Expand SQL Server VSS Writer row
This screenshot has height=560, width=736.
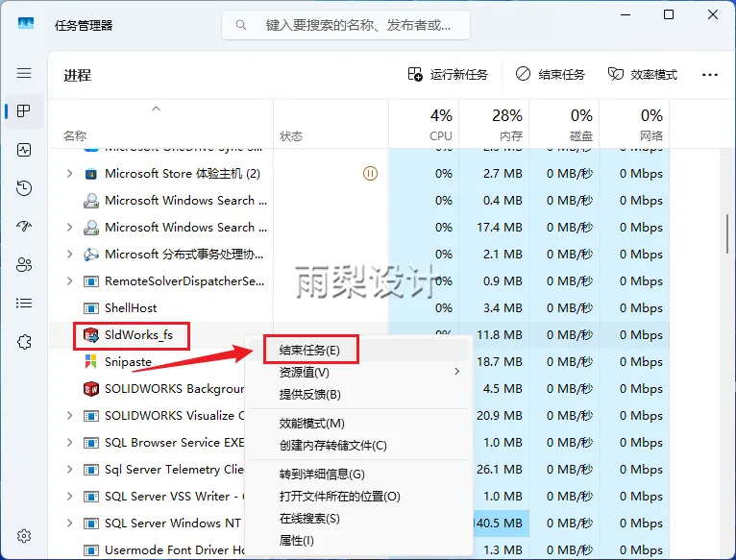[x=69, y=497]
